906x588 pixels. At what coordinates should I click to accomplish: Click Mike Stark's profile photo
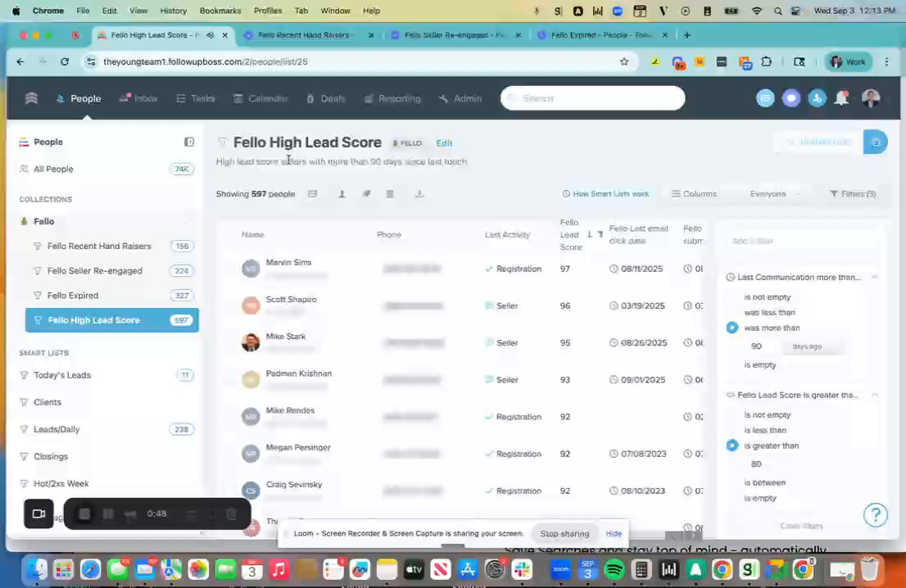[251, 342]
